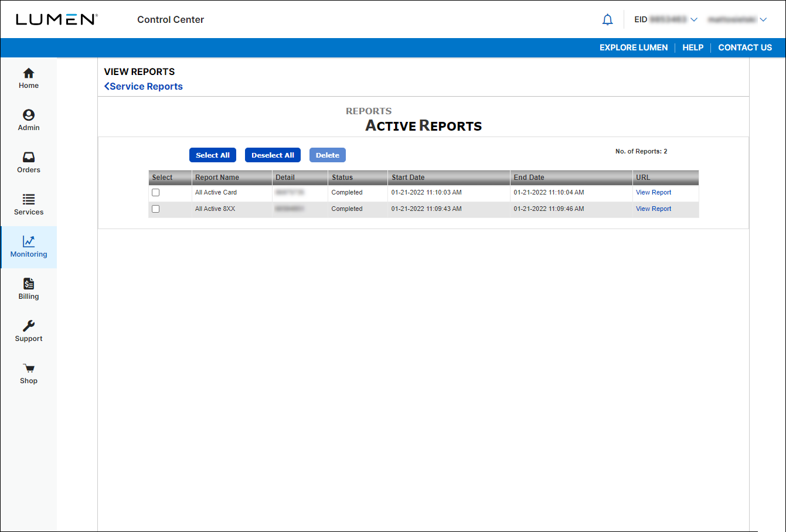Screen dimensions: 786x532
Task: Open View Report for All Active Card
Action: pos(654,192)
